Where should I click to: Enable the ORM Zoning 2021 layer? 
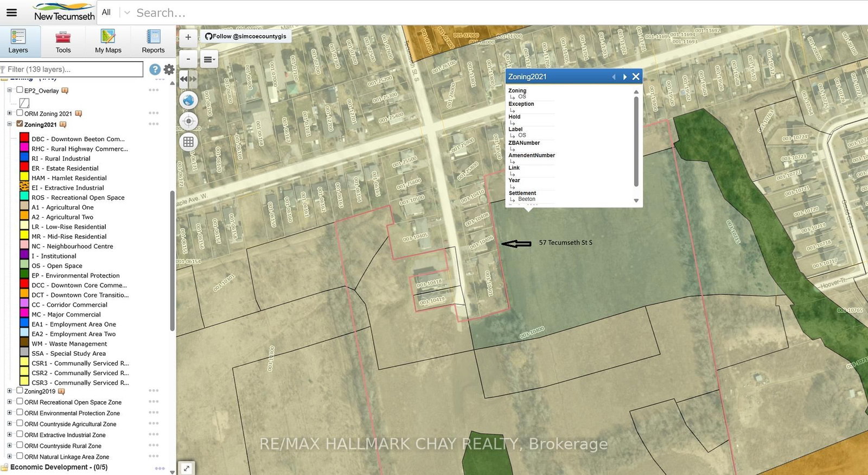click(x=20, y=113)
